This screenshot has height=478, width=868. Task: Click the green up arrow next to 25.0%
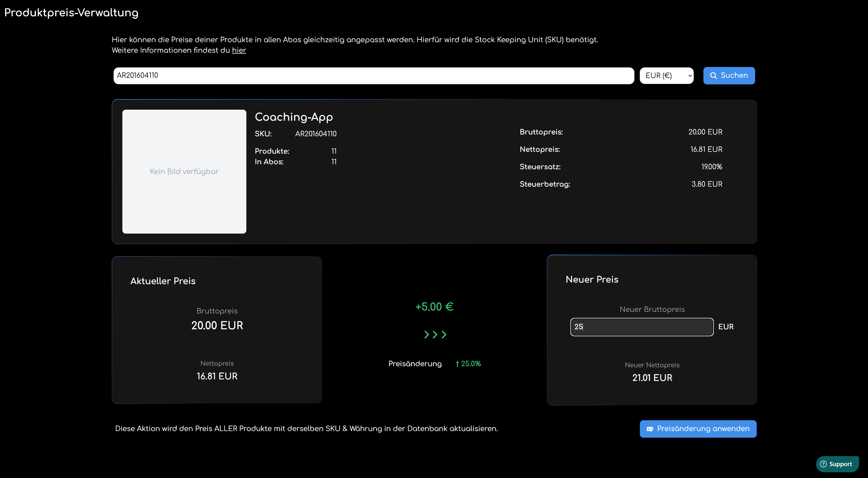coord(457,364)
